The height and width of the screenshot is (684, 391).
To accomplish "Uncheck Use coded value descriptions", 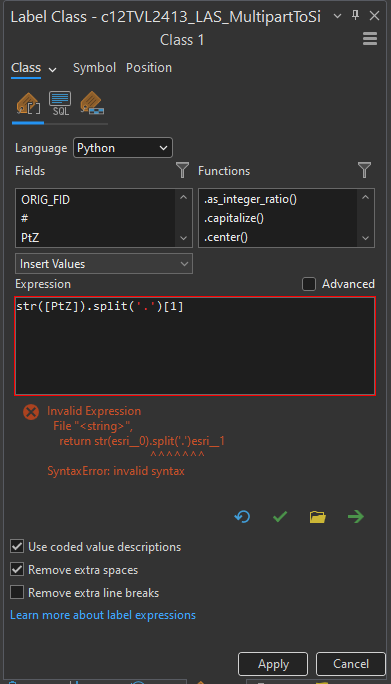I will 17,546.
